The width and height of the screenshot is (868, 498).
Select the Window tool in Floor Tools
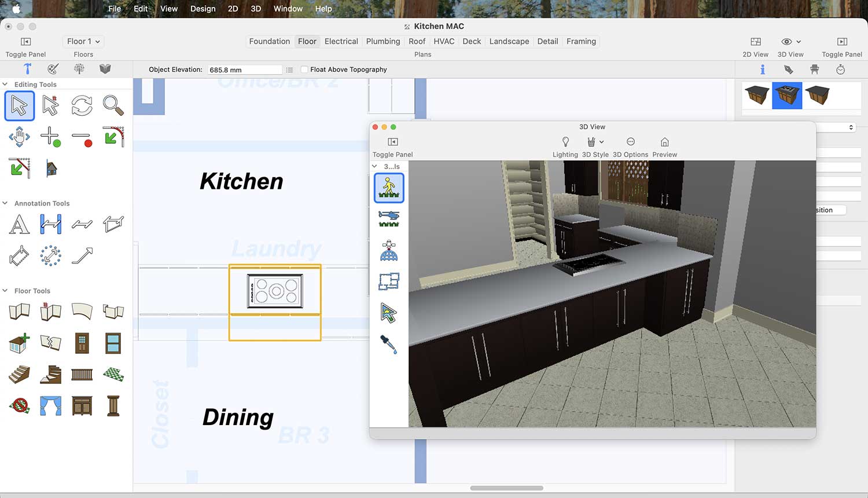pyautogui.click(x=113, y=343)
